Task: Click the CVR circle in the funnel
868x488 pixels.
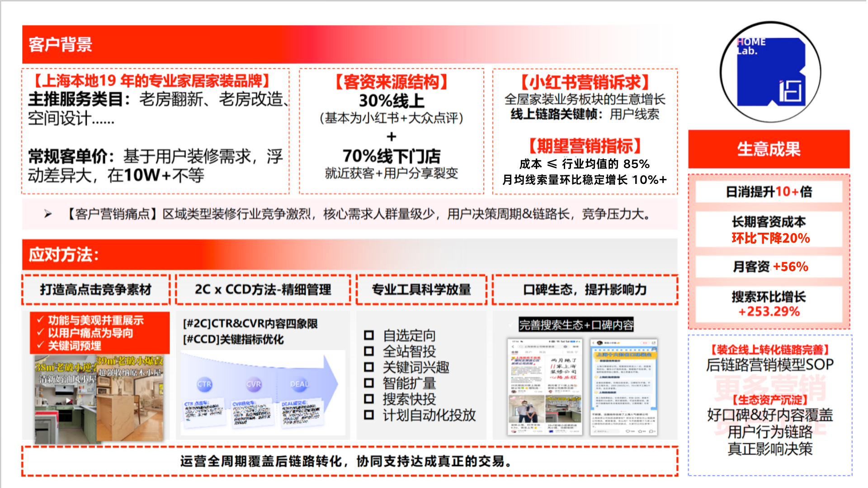Action: click(x=254, y=385)
